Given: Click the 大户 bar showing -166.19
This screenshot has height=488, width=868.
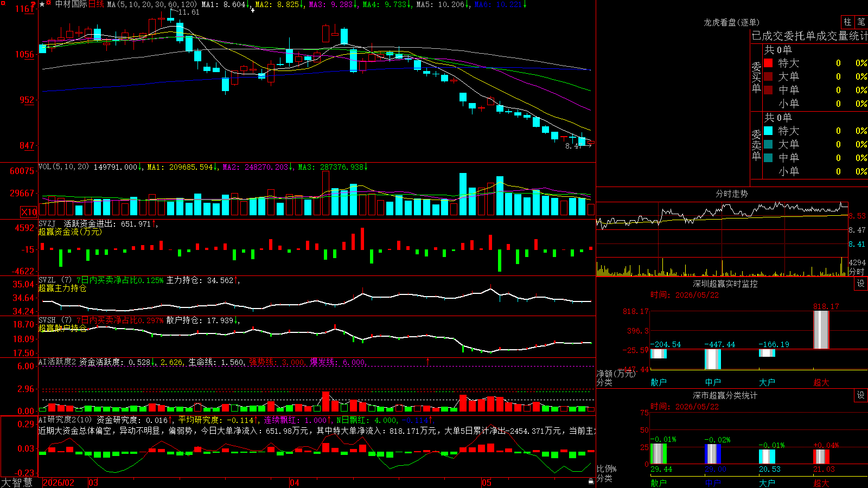Looking at the screenshot, I should tap(767, 353).
